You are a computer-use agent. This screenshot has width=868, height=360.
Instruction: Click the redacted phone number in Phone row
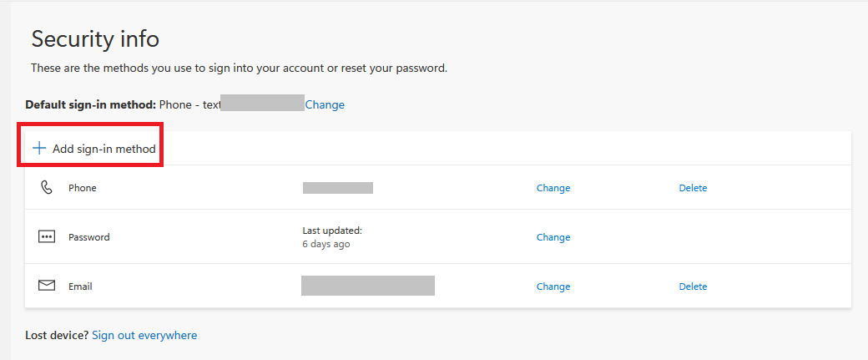pyautogui.click(x=337, y=188)
